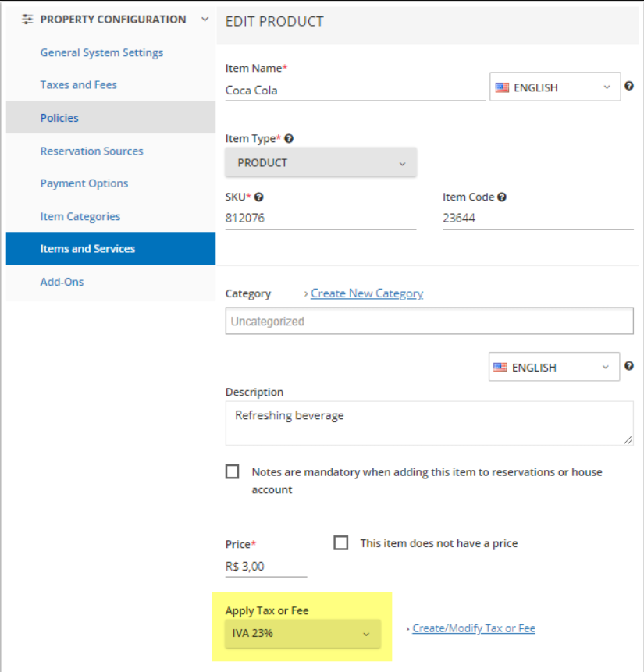The image size is (644, 672).
Task: Enable mandatory notes checkbox
Action: [x=233, y=471]
